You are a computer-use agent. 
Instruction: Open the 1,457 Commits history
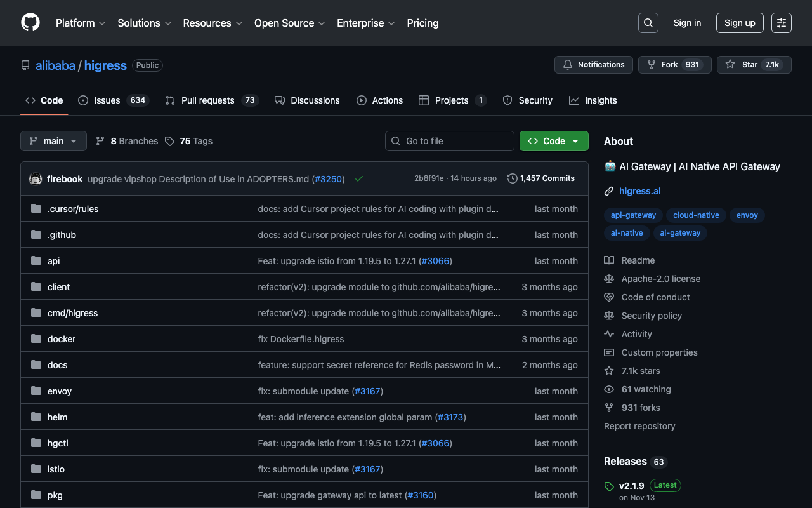point(541,178)
